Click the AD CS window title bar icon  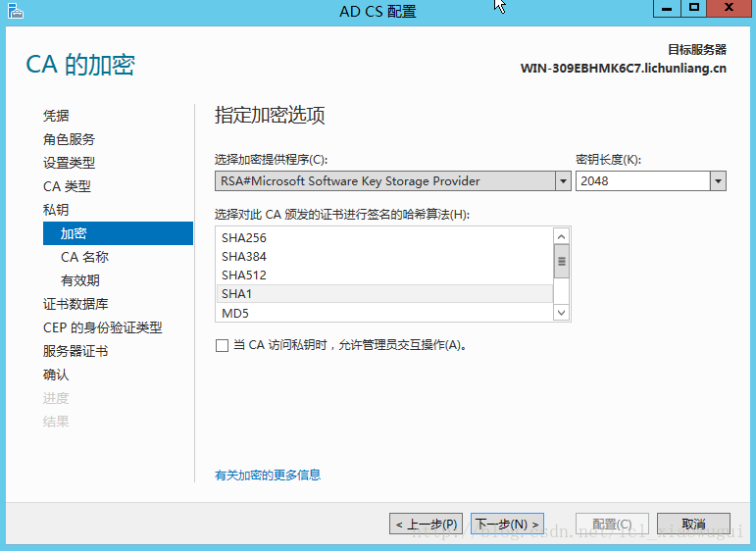[x=16, y=11]
